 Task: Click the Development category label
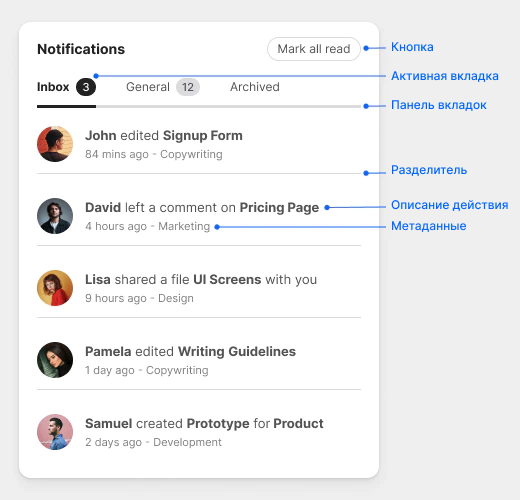187,442
